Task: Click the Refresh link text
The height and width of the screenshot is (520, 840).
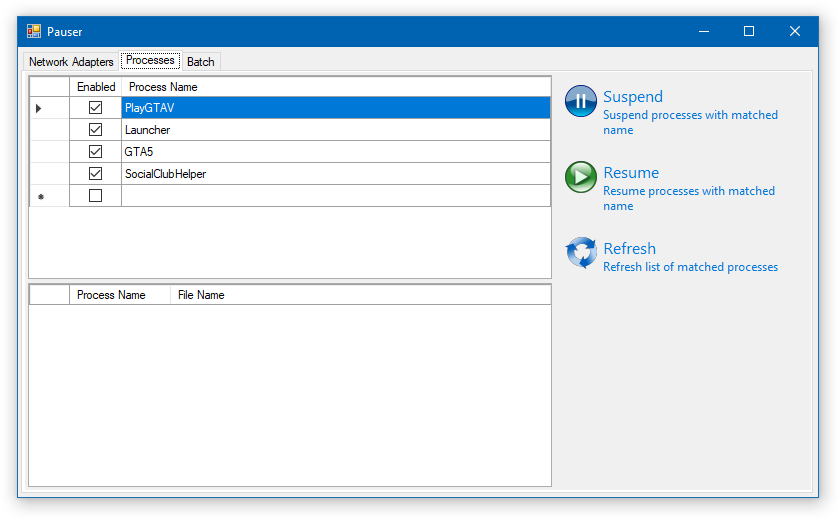Action: (629, 248)
